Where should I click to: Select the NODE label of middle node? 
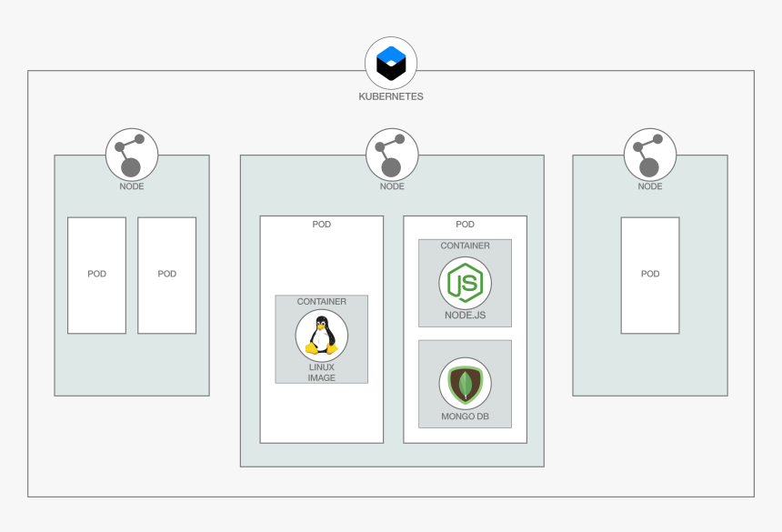(x=392, y=186)
